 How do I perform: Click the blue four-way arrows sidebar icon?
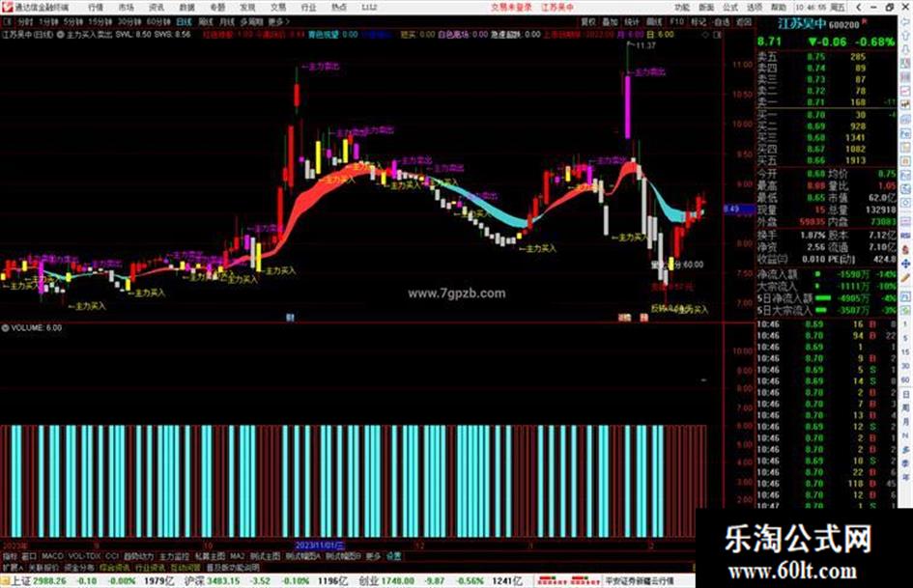905,264
